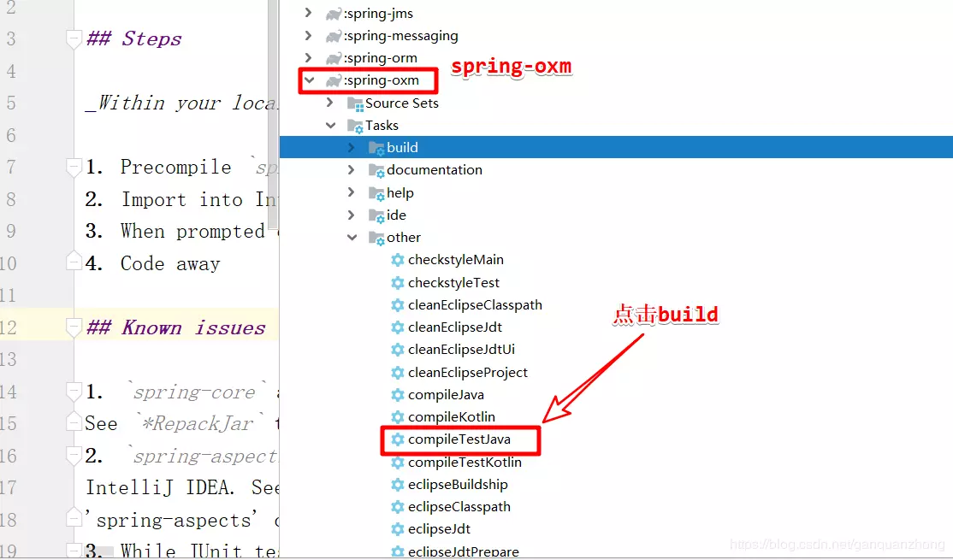Image resolution: width=953 pixels, height=560 pixels.
Task: Collapse the other task group
Action: (x=352, y=238)
